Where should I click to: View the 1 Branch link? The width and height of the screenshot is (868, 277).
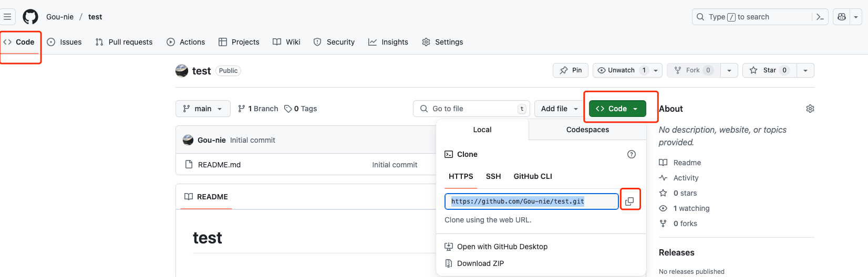(258, 109)
